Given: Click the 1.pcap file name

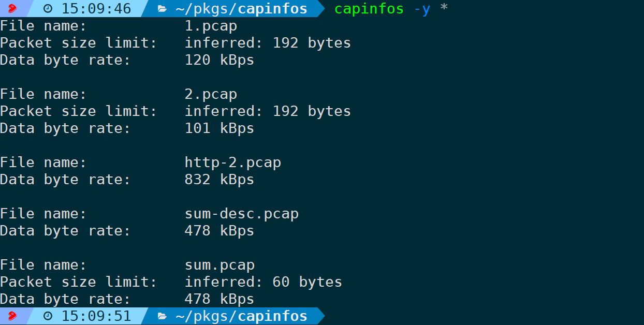Looking at the screenshot, I should [211, 26].
